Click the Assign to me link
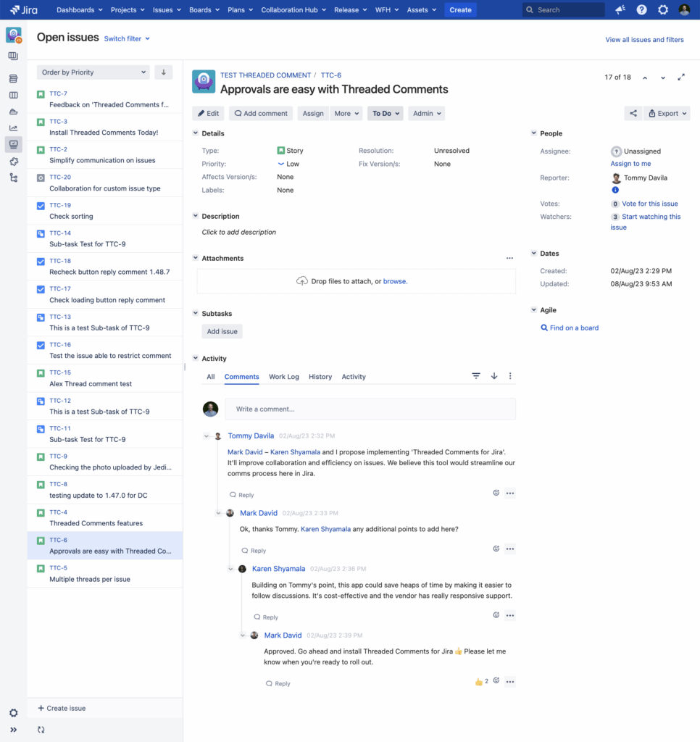Image resolution: width=700 pixels, height=742 pixels. point(630,164)
